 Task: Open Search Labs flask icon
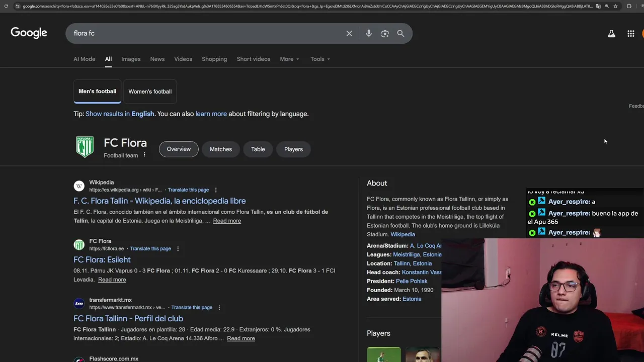[x=611, y=34]
